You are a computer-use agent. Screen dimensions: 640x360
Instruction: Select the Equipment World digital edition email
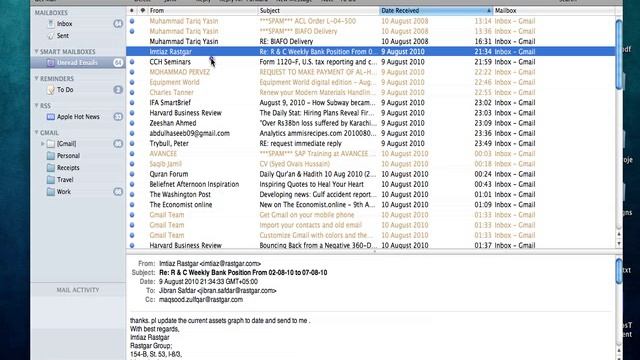(x=371, y=82)
